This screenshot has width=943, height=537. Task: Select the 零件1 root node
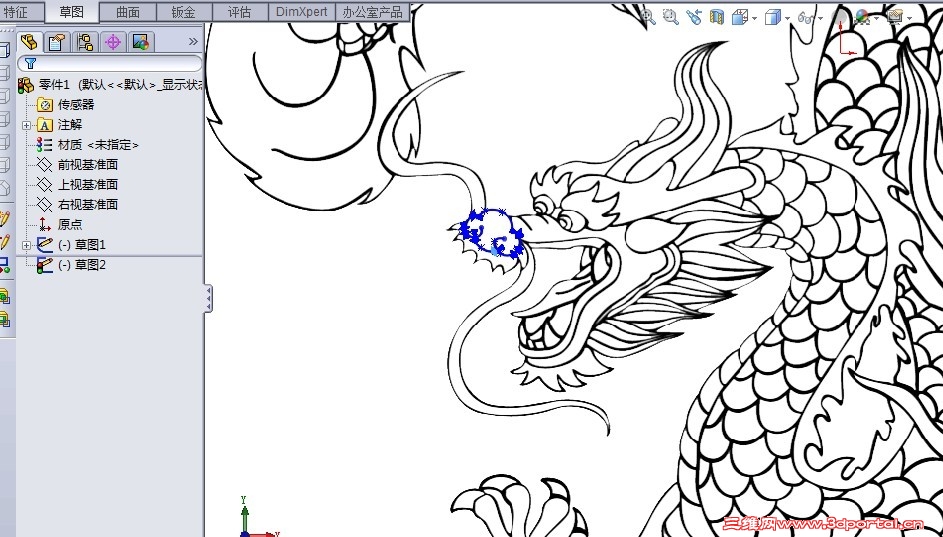[111, 85]
